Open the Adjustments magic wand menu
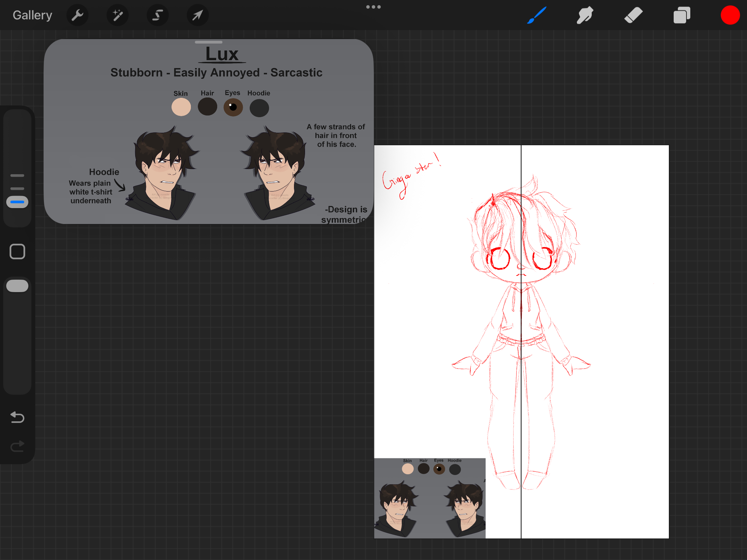The height and width of the screenshot is (560, 747). [x=118, y=15]
